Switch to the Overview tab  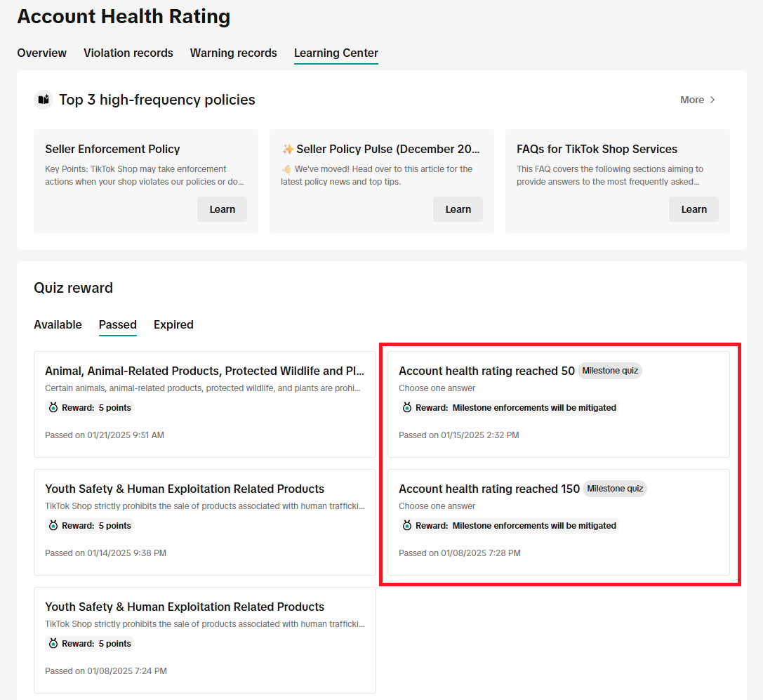click(41, 53)
